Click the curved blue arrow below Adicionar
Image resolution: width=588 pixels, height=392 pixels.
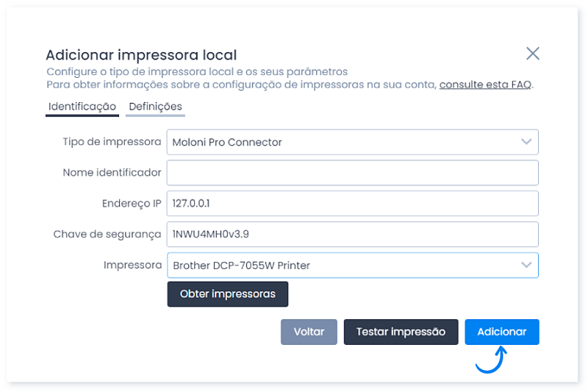pos(491,360)
